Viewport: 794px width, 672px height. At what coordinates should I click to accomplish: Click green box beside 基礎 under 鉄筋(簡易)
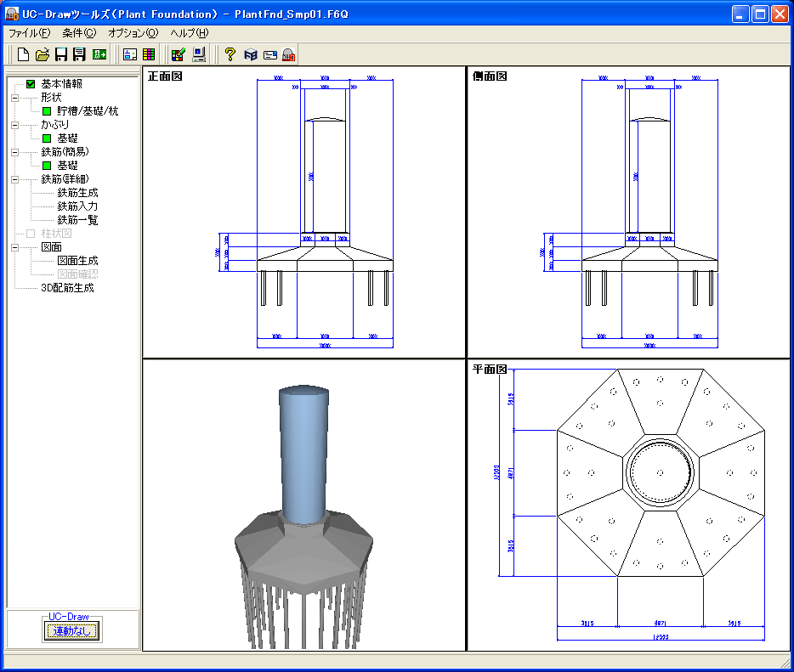[47, 166]
